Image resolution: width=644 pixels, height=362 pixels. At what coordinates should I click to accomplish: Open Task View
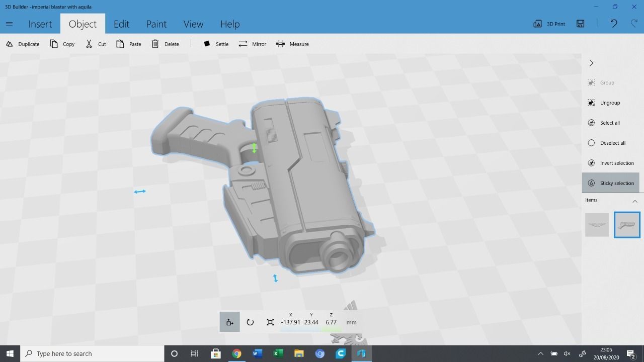click(x=194, y=353)
